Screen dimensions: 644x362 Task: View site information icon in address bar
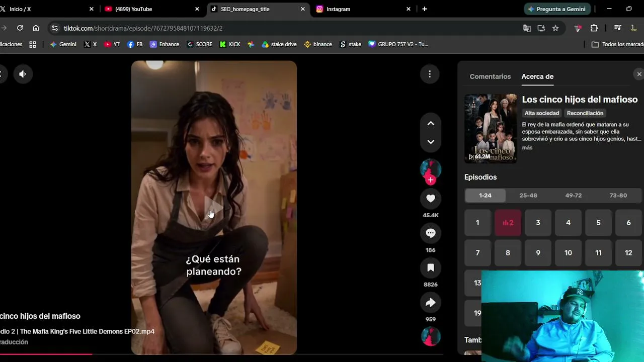[55, 28]
